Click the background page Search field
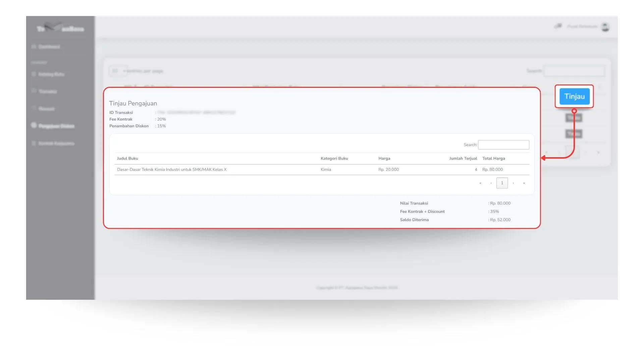This screenshot has height=362, width=644. tap(574, 71)
